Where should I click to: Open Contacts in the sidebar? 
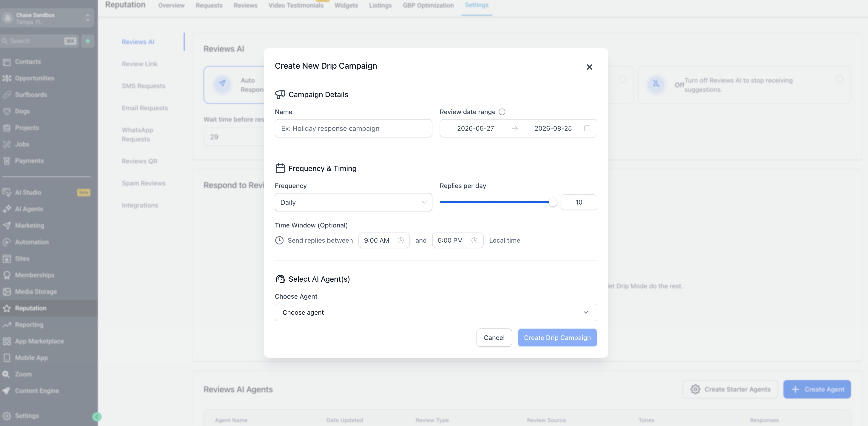coord(28,62)
